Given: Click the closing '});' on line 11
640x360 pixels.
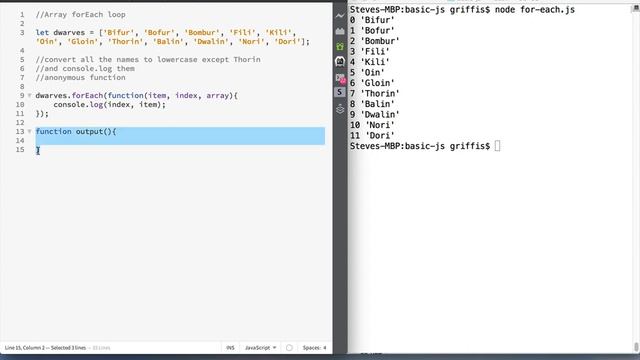Looking at the screenshot, I should (x=42, y=113).
